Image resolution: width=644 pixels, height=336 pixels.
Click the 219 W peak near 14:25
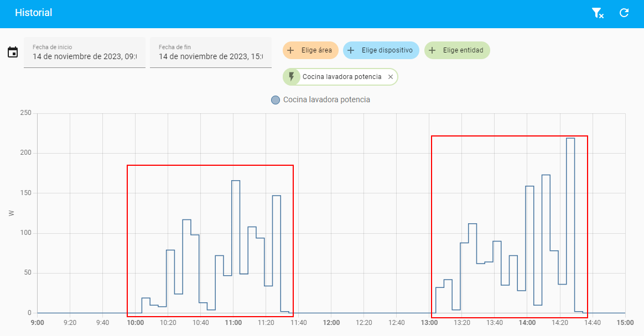[570, 139]
